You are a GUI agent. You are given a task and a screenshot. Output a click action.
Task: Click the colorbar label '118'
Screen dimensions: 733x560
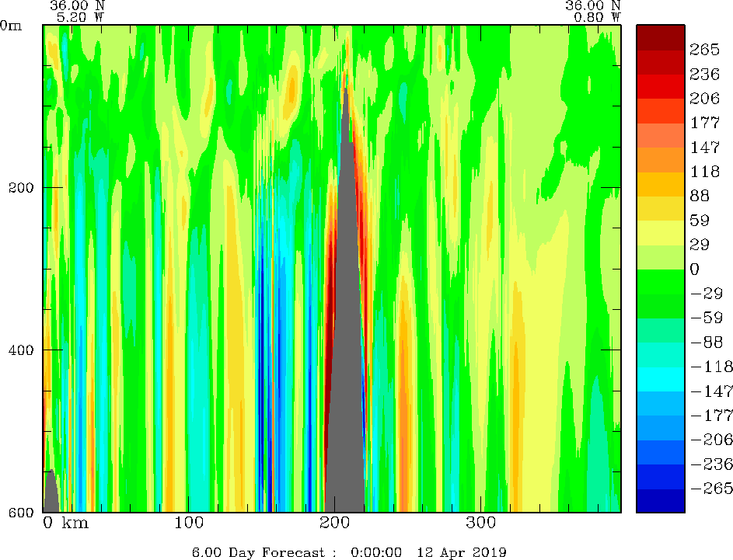(x=705, y=172)
